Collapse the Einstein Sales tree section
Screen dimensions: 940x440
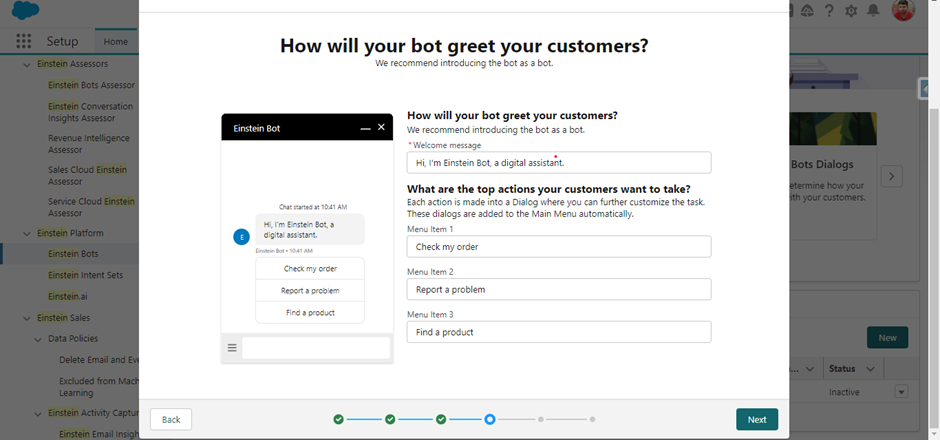point(26,318)
